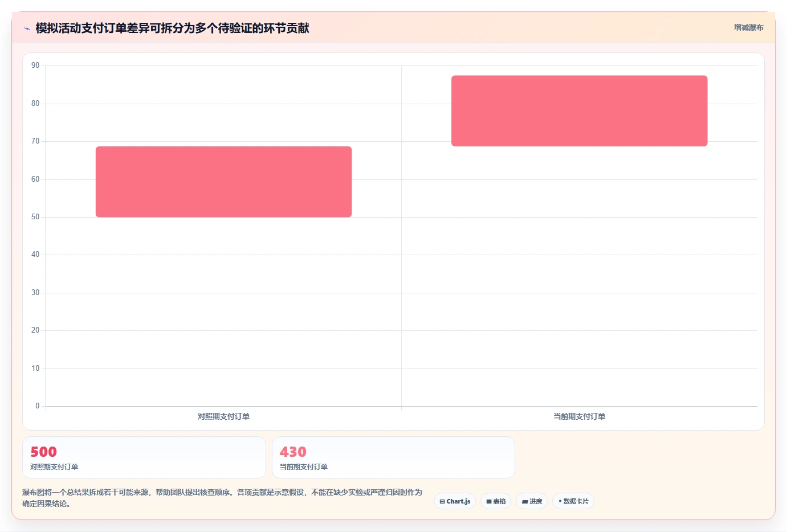Click the y-axis value 0

(38, 406)
